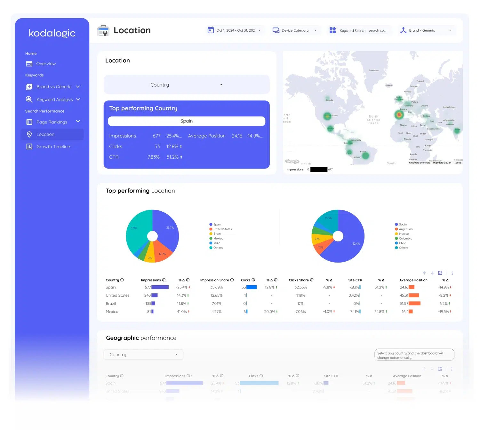Select Location in the sidebar
Viewport: 480px width, 448px height.
pyautogui.click(x=52, y=134)
